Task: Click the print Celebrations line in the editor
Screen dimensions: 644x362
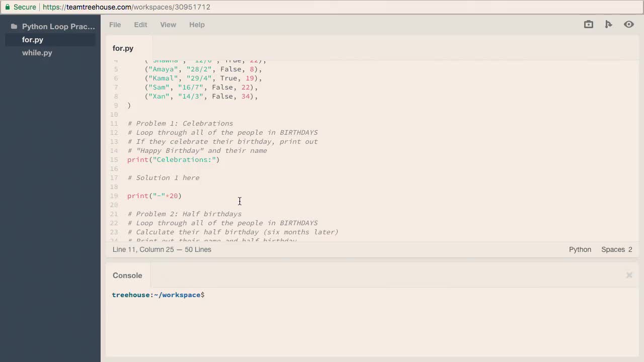Action: (x=173, y=159)
